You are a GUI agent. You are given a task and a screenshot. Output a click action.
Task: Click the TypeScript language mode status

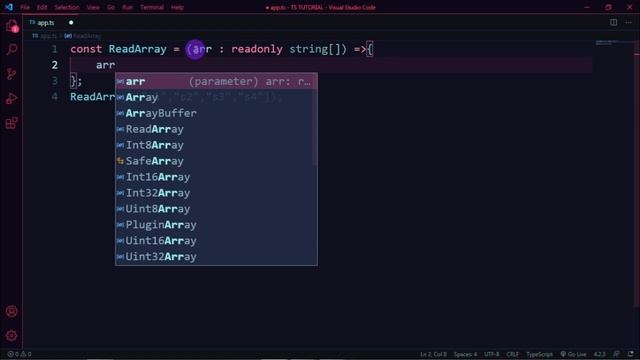point(539,354)
